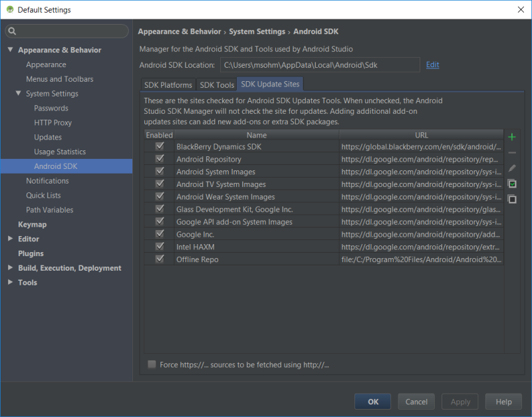Click the Cancel button

416,402
